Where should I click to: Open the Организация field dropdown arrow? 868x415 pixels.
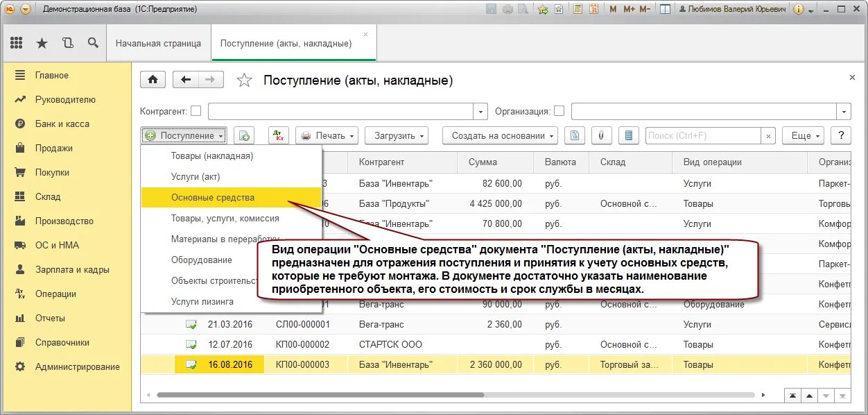click(844, 111)
